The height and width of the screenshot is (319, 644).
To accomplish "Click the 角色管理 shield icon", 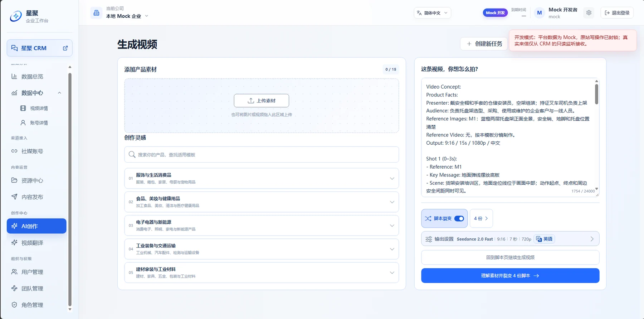I will pos(14,305).
